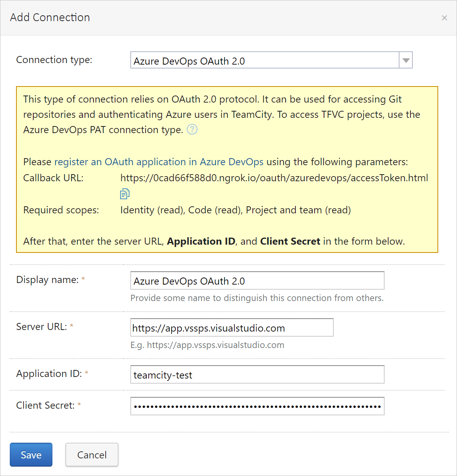Expand the Connection type dropdown arrow
The width and height of the screenshot is (457, 476).
[406, 60]
